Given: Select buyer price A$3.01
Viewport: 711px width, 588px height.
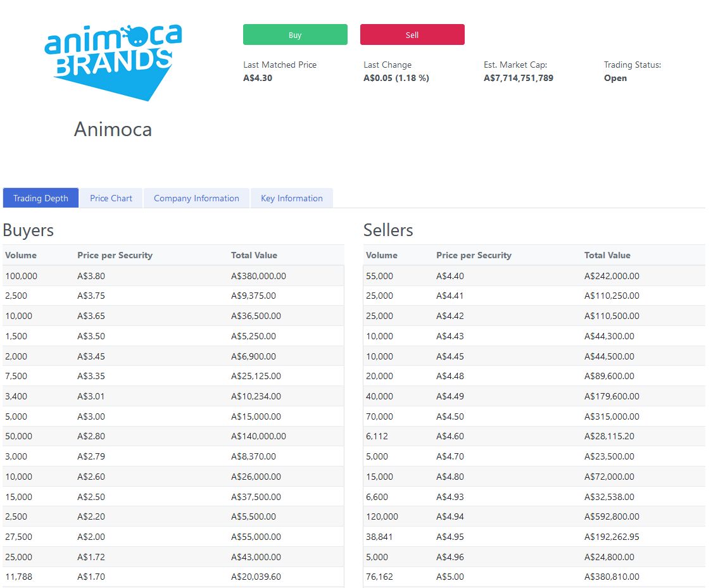Looking at the screenshot, I should (x=91, y=396).
